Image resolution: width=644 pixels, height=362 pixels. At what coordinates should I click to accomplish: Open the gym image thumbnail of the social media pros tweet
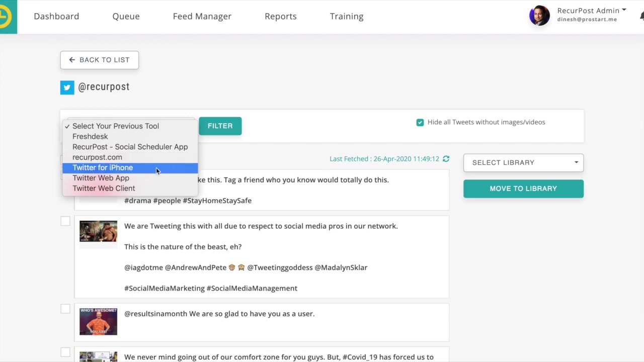point(98,231)
